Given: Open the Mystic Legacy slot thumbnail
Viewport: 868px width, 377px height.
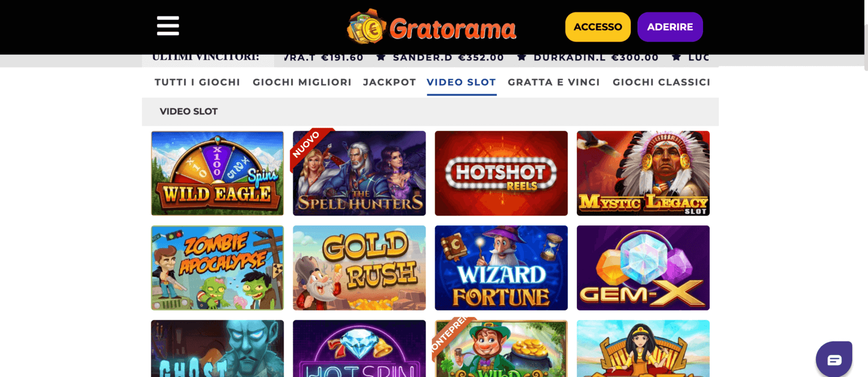Looking at the screenshot, I should point(643,173).
